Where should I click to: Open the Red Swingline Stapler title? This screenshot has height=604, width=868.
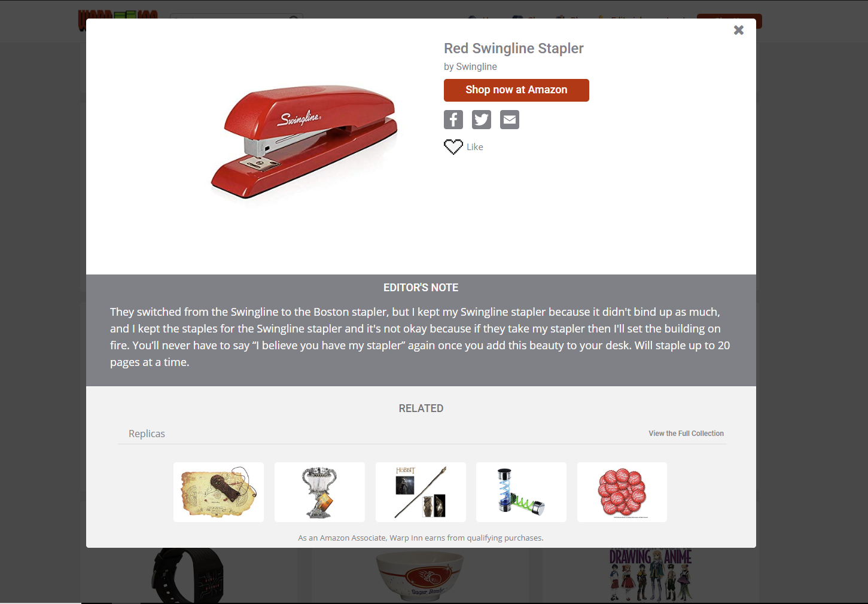[x=513, y=48]
